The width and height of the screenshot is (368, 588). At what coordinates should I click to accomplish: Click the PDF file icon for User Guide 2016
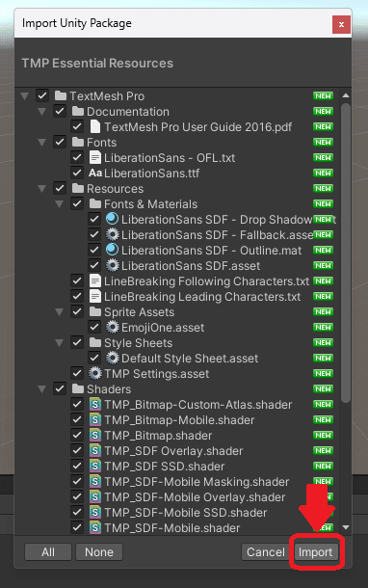(x=95, y=126)
